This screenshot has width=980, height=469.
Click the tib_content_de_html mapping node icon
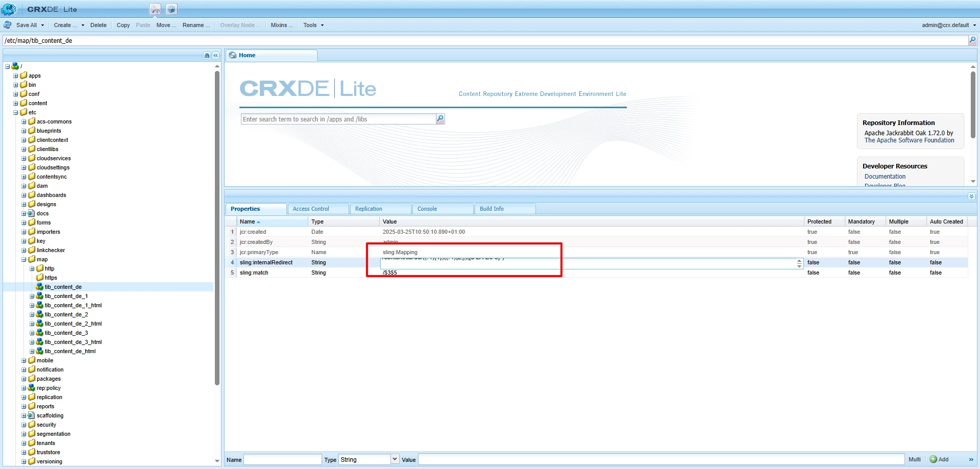coord(40,351)
